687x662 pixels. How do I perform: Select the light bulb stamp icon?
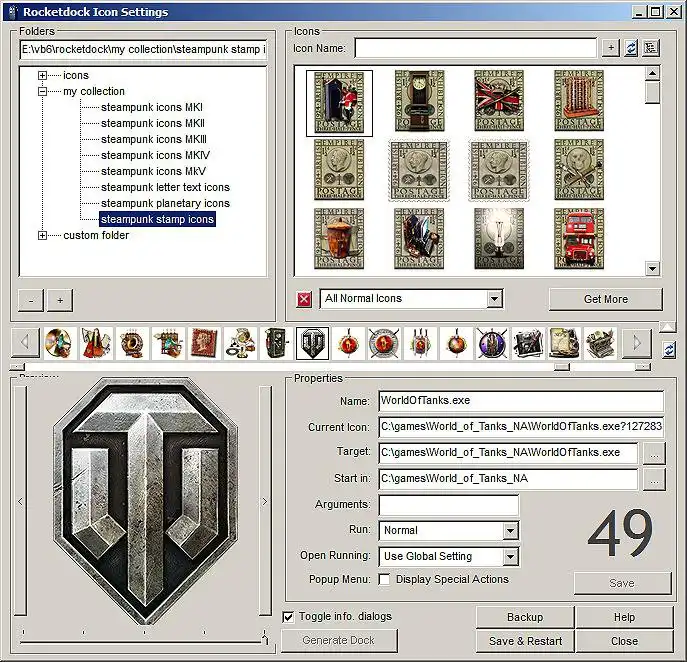(499, 238)
